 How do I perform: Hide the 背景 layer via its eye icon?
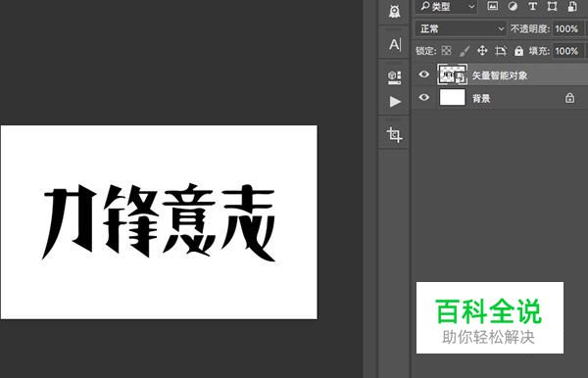(423, 97)
